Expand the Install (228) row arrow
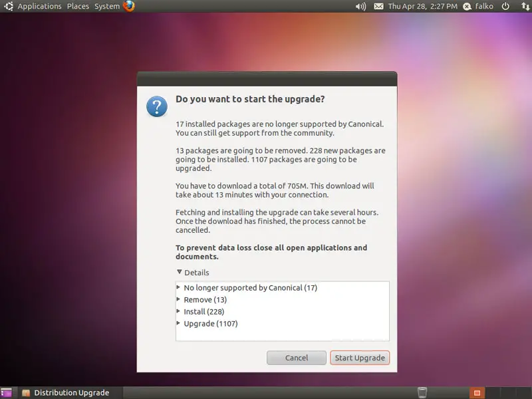532x399 pixels. tap(178, 311)
